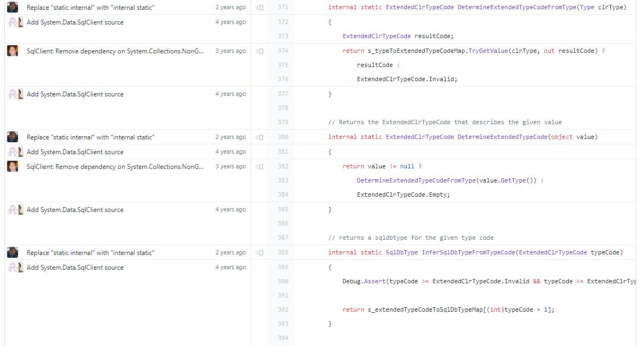Click 's_extendedTypeCodeToSqlDbTypeMap' return statement
The width and height of the screenshot is (644, 346).
point(448,309)
